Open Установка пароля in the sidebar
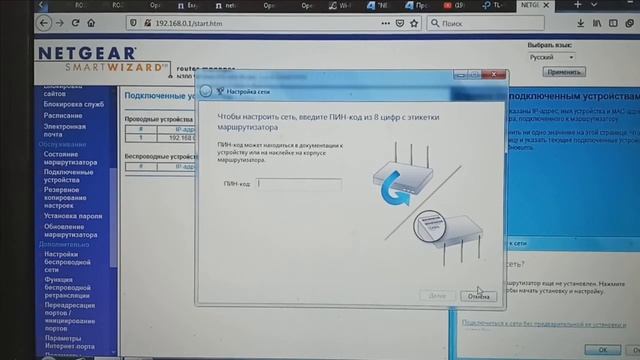 [x=73, y=216]
